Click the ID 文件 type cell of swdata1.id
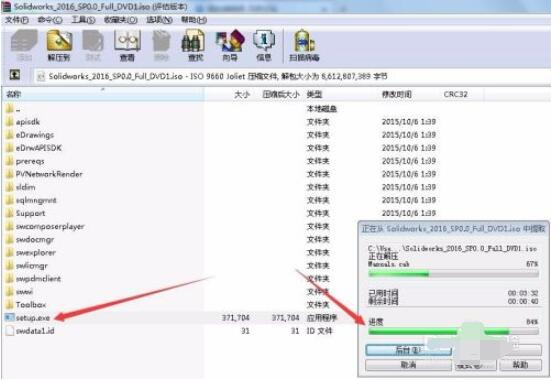560x382 pixels. tap(319, 331)
